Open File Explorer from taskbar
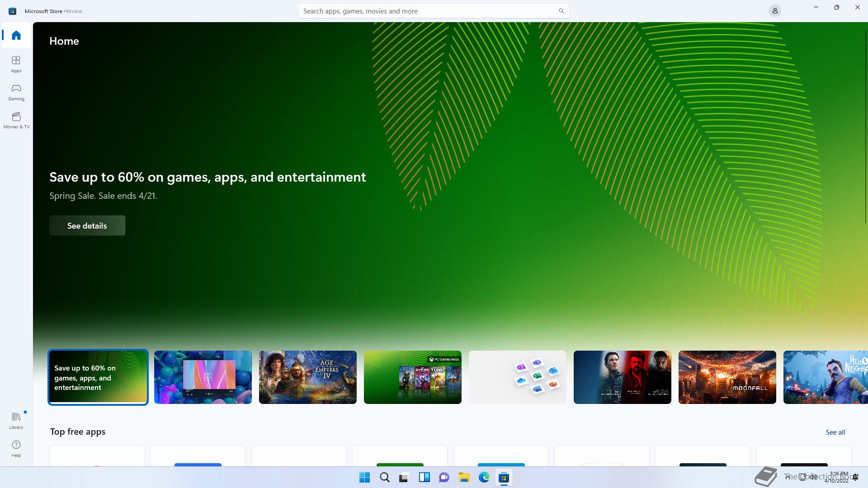Viewport: 868px width, 488px height. (464, 477)
